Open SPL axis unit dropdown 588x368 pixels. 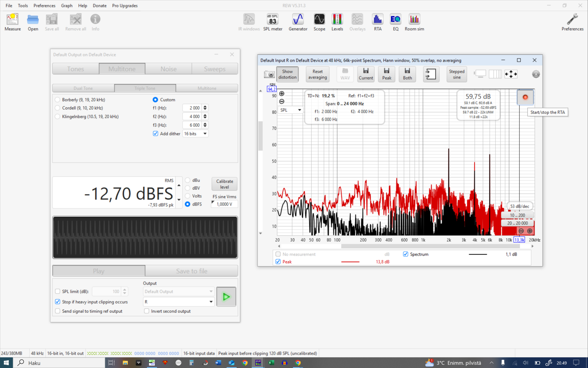(290, 110)
